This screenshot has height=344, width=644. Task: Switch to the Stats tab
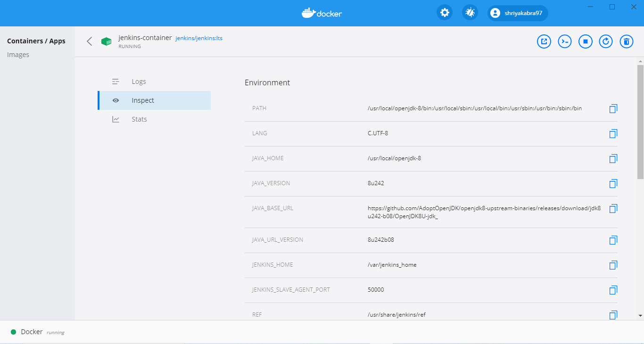pyautogui.click(x=139, y=119)
